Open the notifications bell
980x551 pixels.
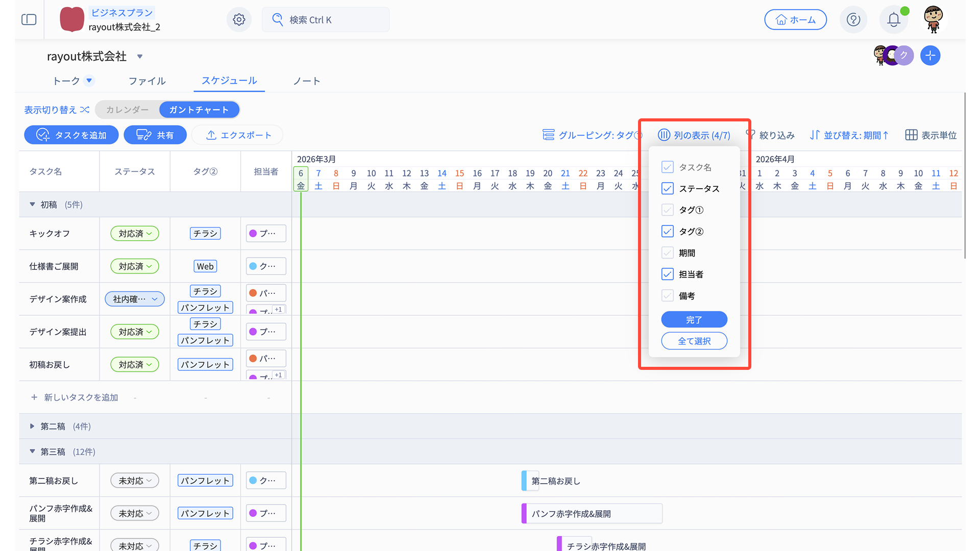[x=893, y=20]
